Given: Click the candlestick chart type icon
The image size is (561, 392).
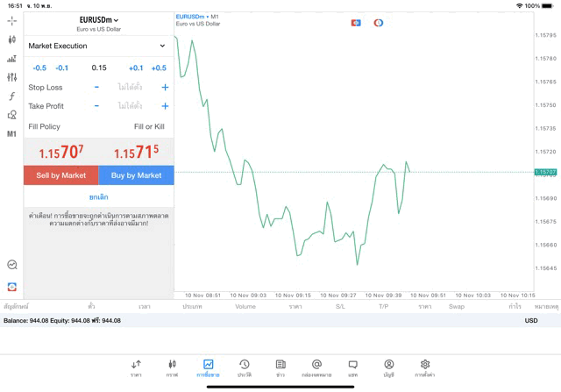Looking at the screenshot, I should click(11, 39).
